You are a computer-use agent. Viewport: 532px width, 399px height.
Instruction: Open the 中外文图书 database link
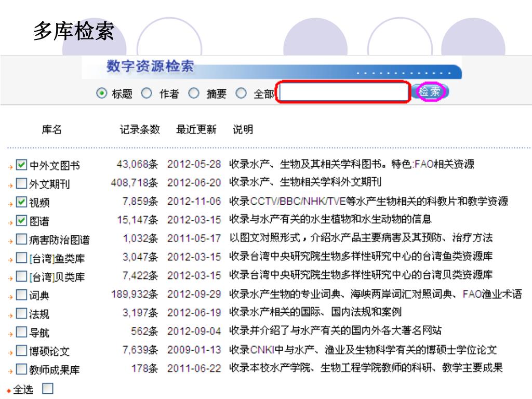point(55,166)
